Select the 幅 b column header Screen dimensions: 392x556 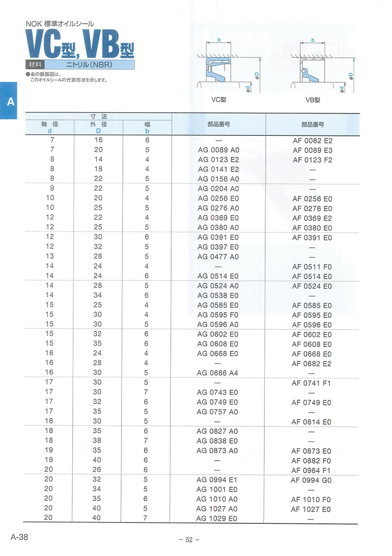[x=147, y=127]
